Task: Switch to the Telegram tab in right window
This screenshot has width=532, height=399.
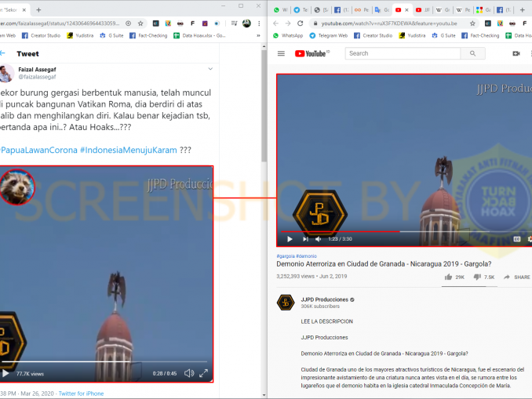Action: tap(301, 10)
